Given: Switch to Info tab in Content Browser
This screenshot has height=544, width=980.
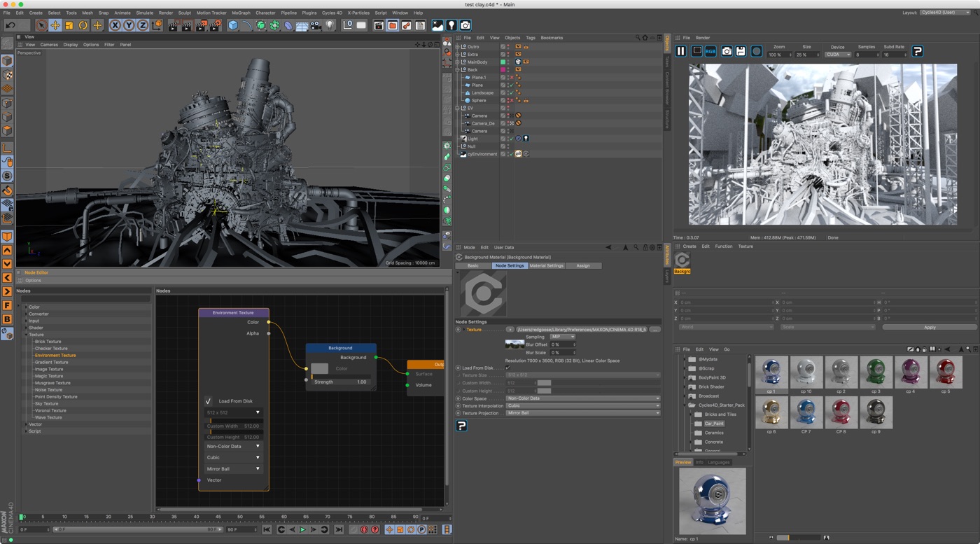Looking at the screenshot, I should 699,463.
